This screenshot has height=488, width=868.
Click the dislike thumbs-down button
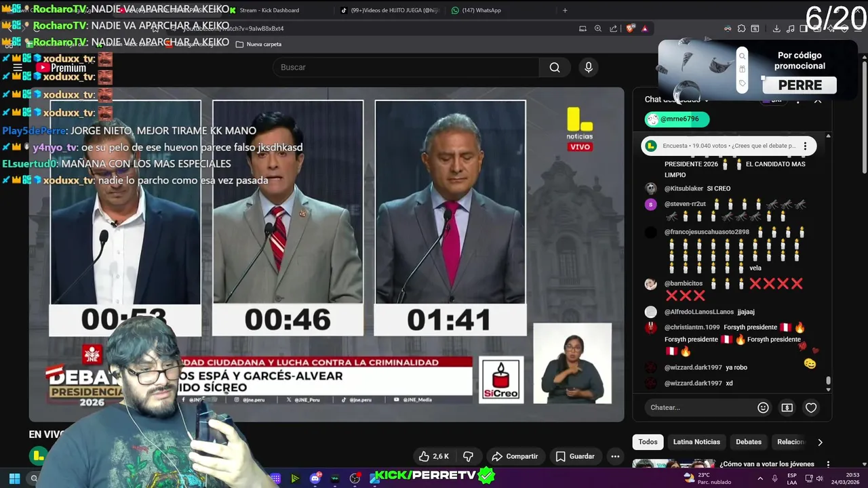(468, 456)
